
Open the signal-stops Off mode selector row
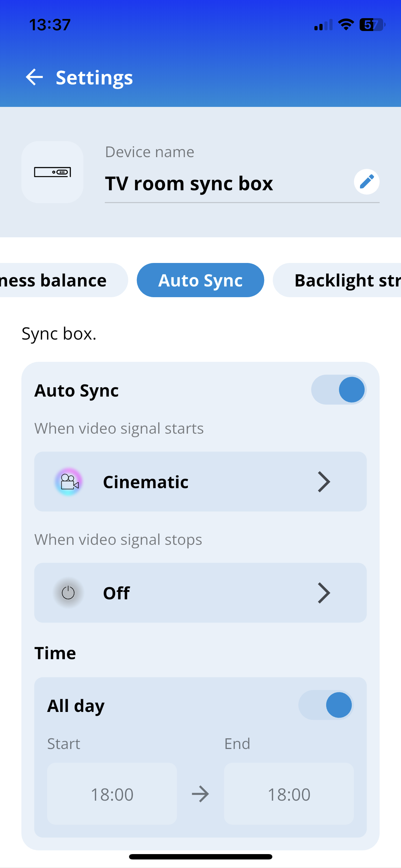click(x=200, y=593)
